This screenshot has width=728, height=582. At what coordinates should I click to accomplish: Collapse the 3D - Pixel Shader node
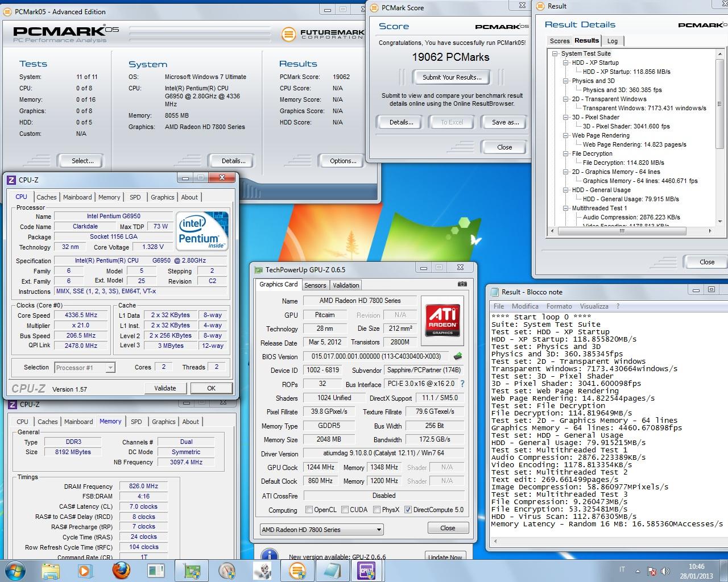click(x=566, y=117)
